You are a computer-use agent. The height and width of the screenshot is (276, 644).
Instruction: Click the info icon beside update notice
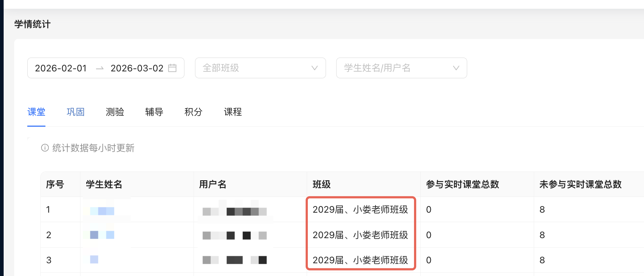[x=45, y=148]
